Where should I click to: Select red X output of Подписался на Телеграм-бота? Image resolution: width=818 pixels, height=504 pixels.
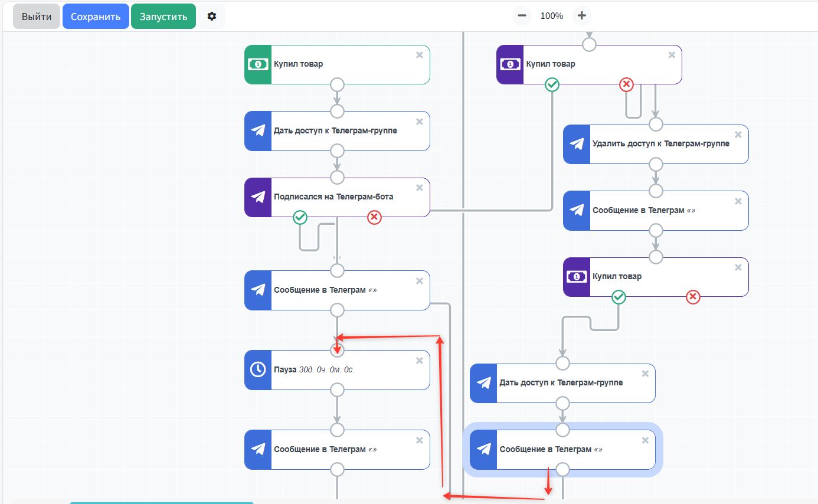[374, 218]
